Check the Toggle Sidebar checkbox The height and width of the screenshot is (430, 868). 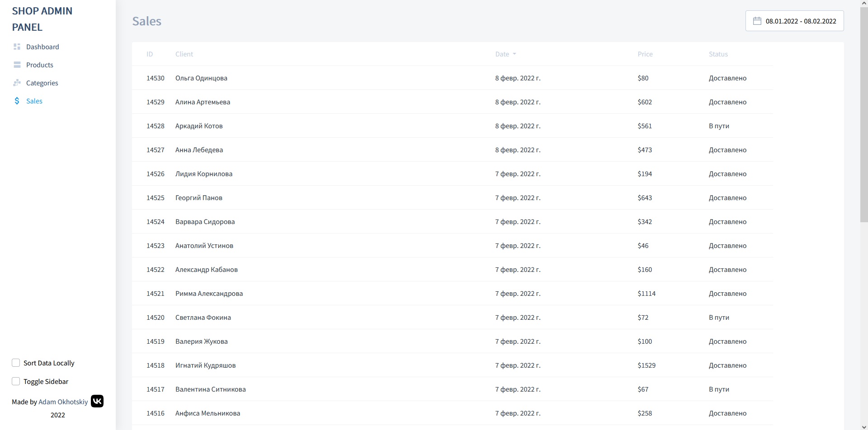[16, 381]
